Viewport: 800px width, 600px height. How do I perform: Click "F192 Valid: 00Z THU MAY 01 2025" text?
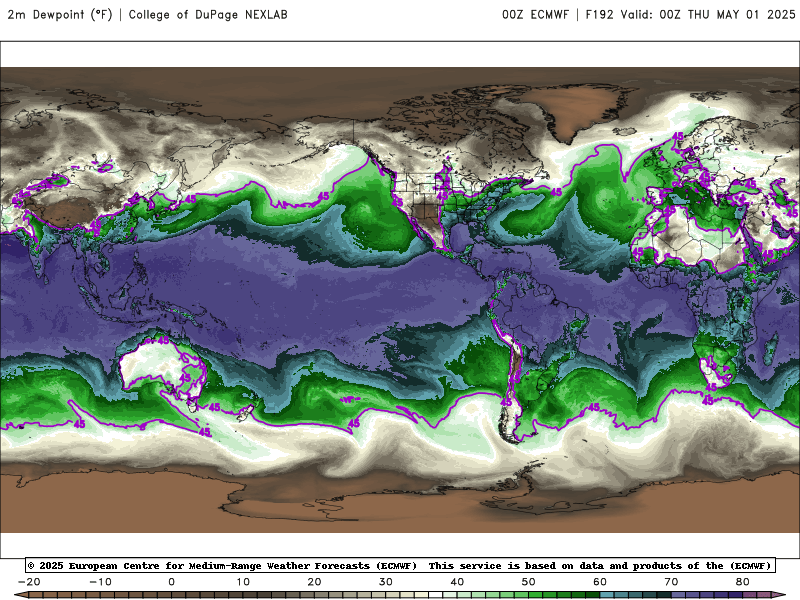[x=690, y=15]
